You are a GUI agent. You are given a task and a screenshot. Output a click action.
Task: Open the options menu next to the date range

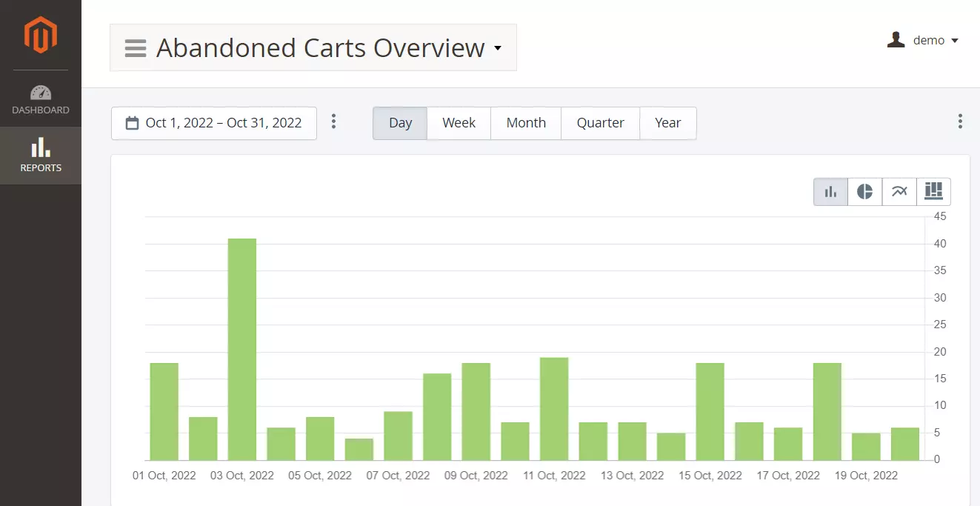click(x=334, y=121)
